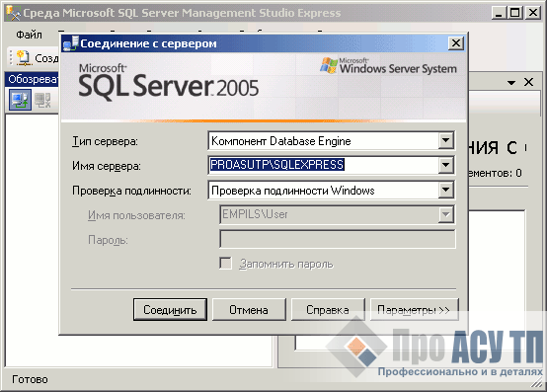Click the Создать запрос toolbar icon

point(24,57)
